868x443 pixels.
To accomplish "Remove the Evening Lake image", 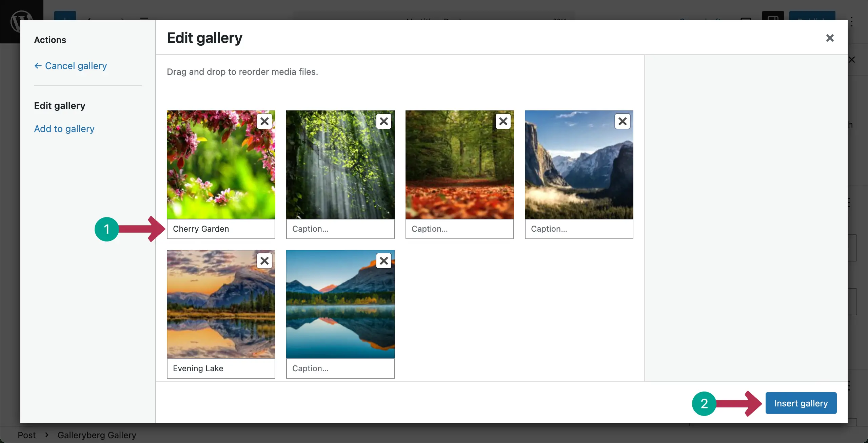I will coord(264,261).
